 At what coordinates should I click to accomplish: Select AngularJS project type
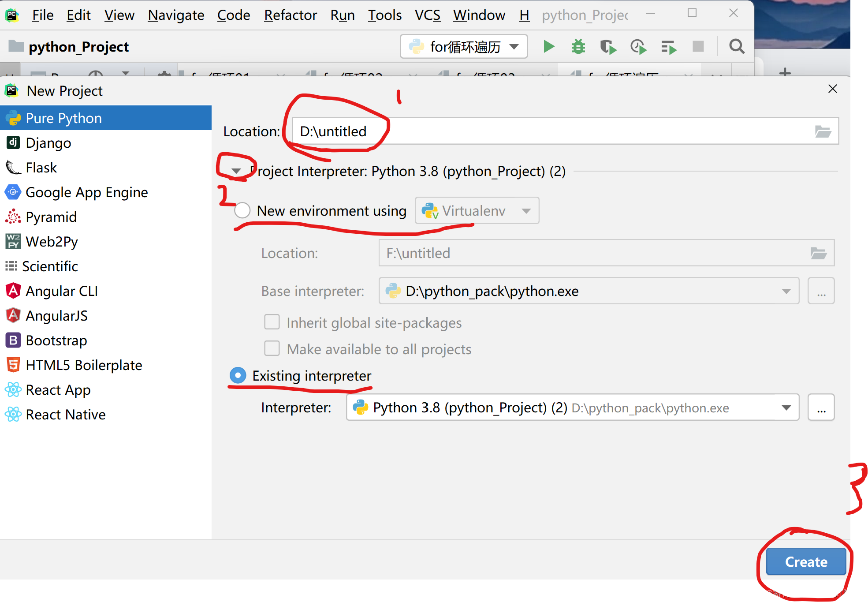tap(106, 316)
